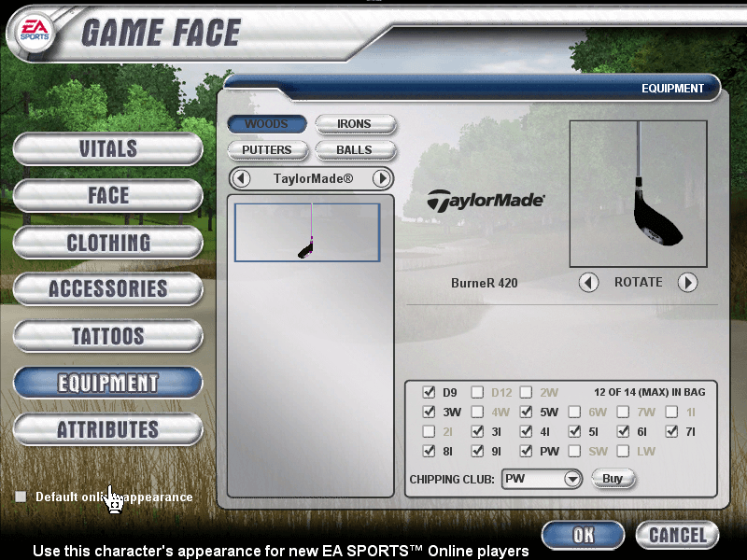Uncheck the 3I iron checkbox
This screenshot has height=560, width=747.
point(477,431)
